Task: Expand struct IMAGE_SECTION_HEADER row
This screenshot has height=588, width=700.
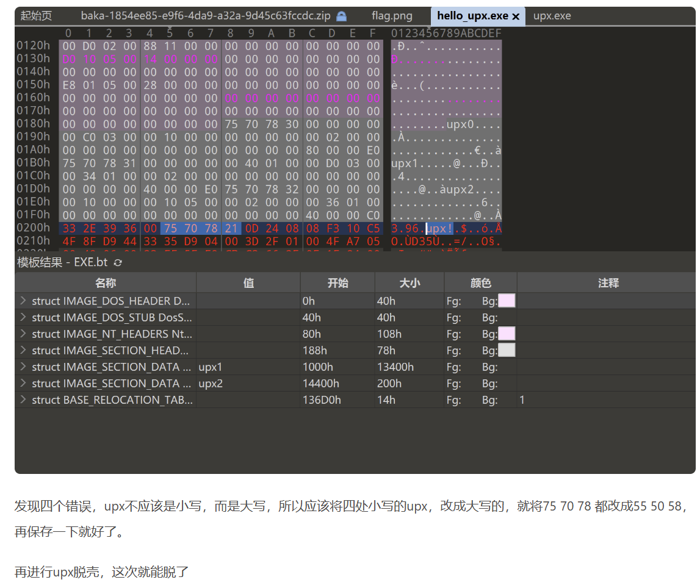Action: 23,350
